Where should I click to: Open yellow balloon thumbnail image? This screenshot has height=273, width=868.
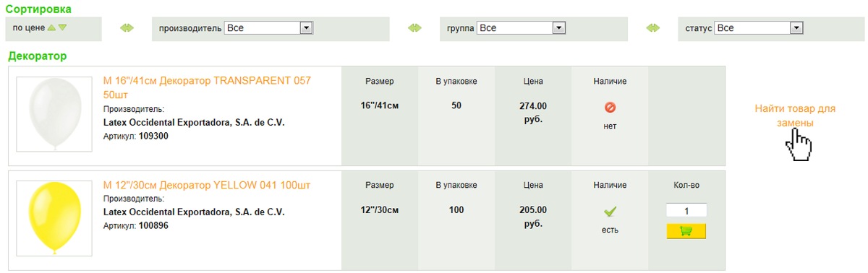coord(54,218)
